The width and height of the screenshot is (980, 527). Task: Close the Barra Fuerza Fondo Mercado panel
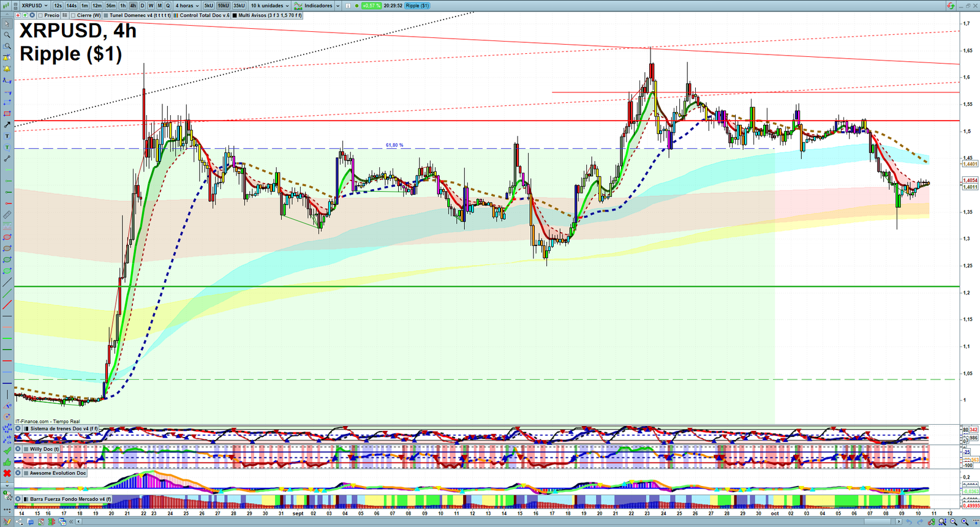[x=18, y=499]
